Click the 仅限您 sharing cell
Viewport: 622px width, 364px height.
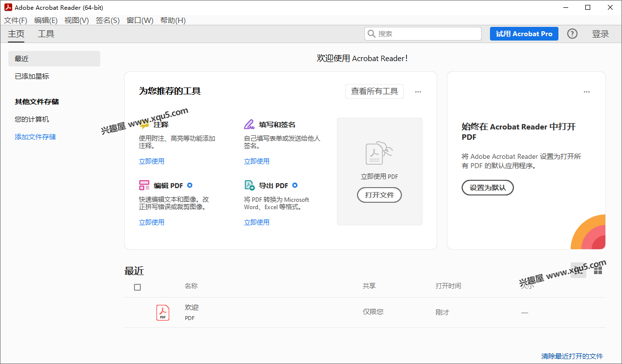(373, 312)
